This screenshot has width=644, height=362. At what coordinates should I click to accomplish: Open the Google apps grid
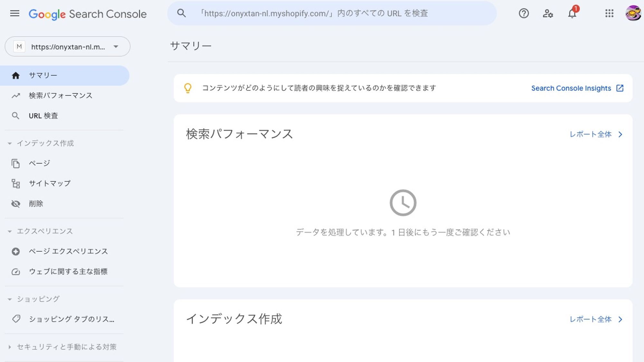pos(609,14)
